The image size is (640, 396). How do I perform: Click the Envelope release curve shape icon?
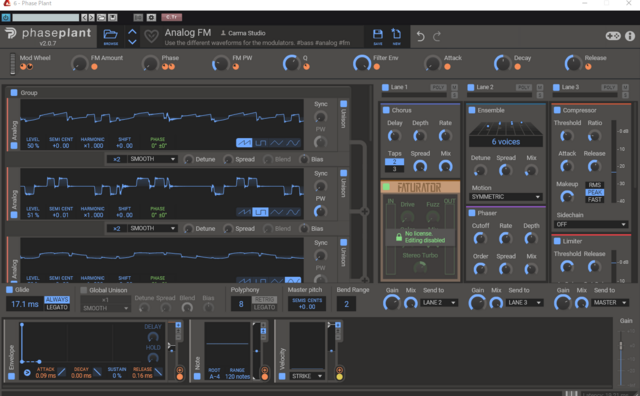(x=158, y=372)
